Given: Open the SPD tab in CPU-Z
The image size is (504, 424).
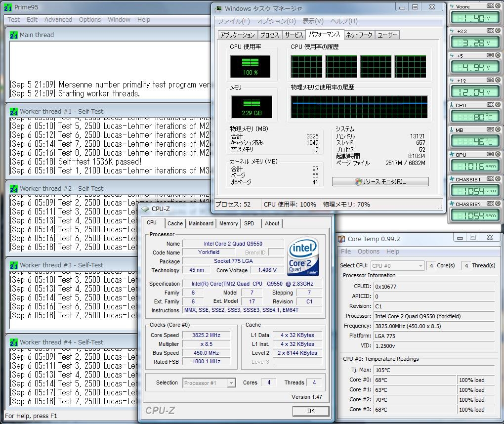Looking at the screenshot, I should pyautogui.click(x=249, y=223).
